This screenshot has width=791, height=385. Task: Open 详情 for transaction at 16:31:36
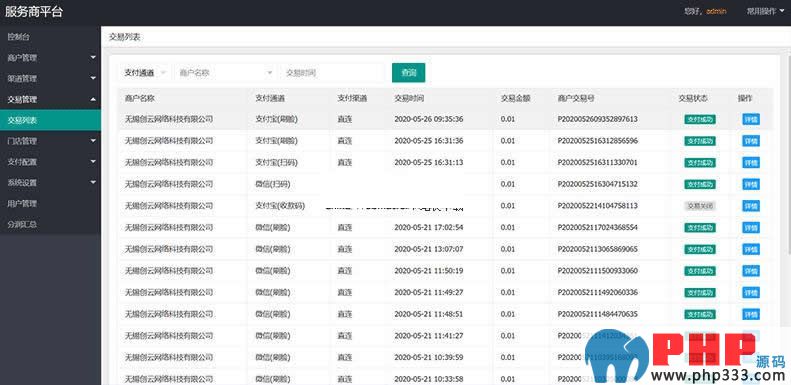(751, 141)
